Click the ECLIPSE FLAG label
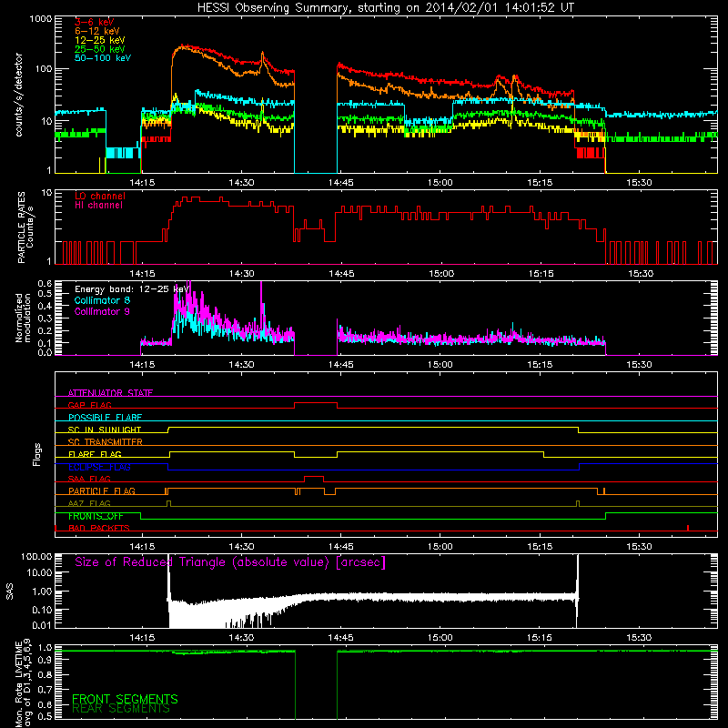Image resolution: width=728 pixels, height=728 pixels. point(99,467)
